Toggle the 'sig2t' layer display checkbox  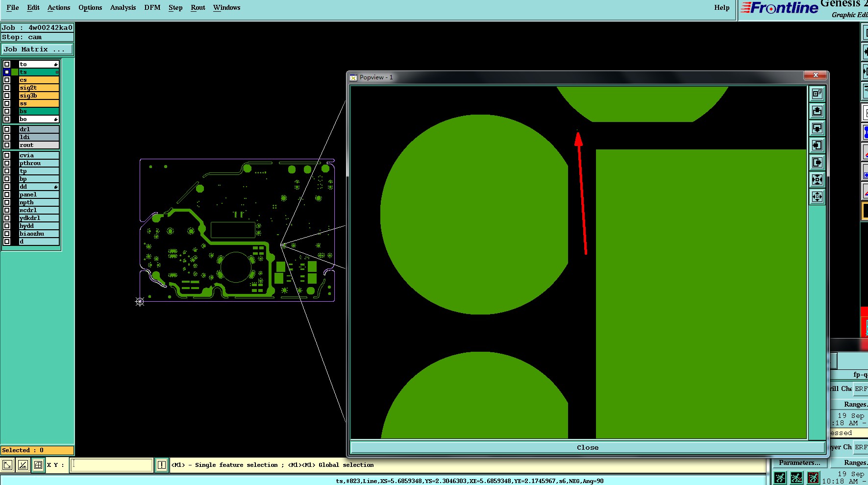tap(7, 88)
